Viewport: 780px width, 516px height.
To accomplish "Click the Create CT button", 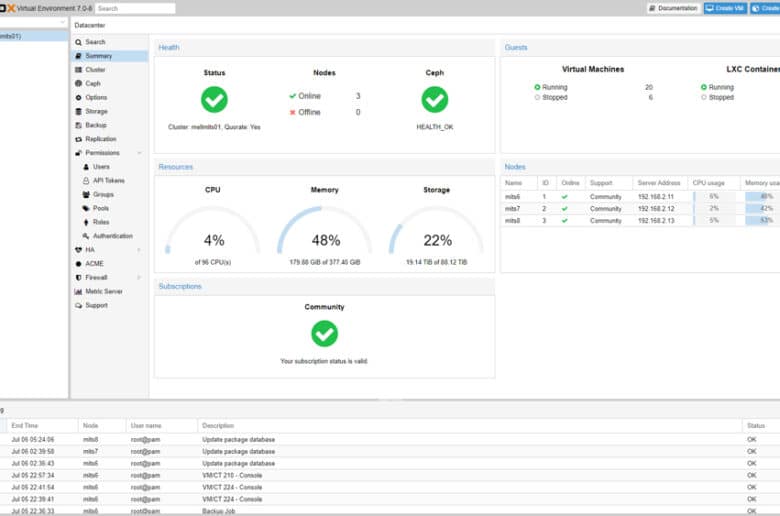I will (765, 8).
